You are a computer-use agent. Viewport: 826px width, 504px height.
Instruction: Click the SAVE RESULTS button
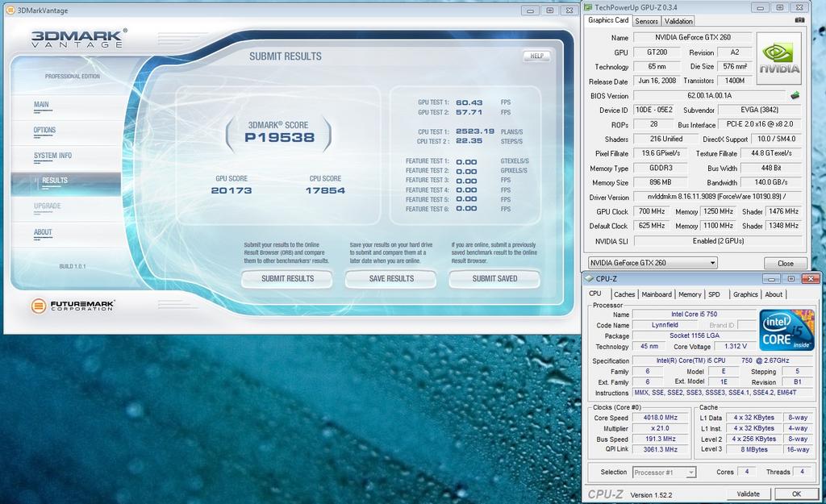tap(391, 278)
